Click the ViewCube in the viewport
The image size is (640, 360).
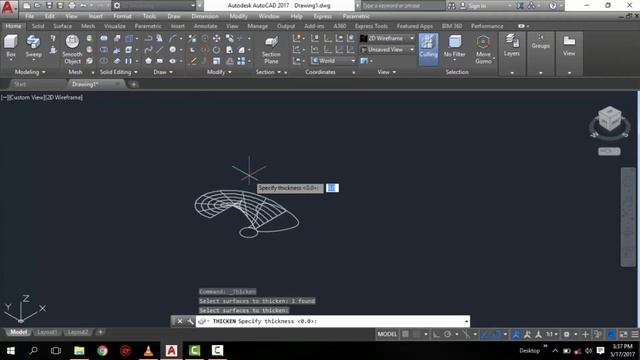pos(609,119)
